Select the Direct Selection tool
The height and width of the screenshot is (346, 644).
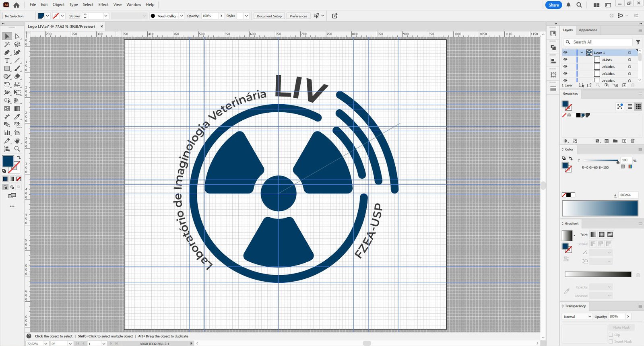[17, 36]
